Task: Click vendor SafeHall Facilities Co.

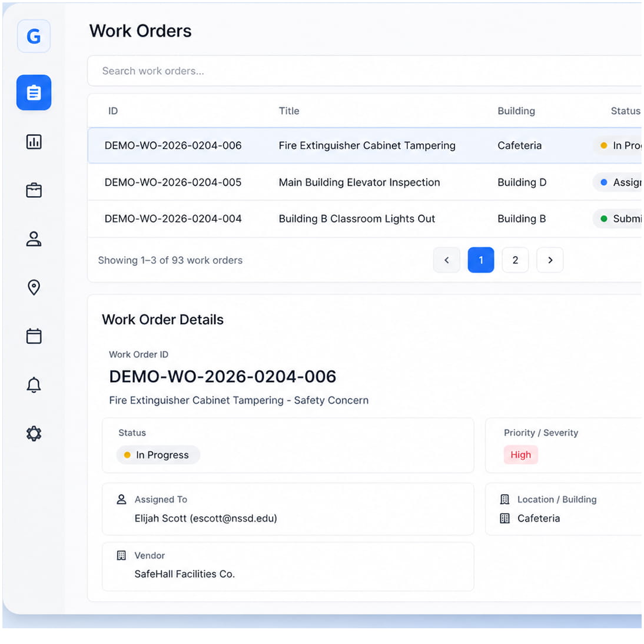Action: (x=185, y=574)
